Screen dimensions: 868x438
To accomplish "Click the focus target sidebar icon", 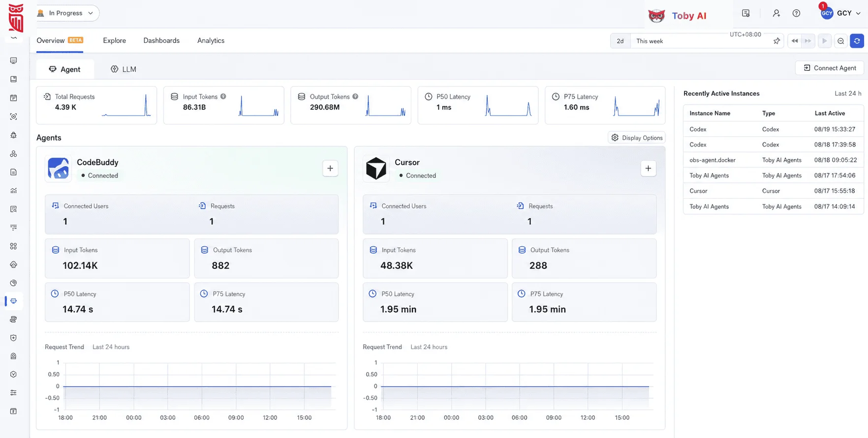I will tap(14, 117).
